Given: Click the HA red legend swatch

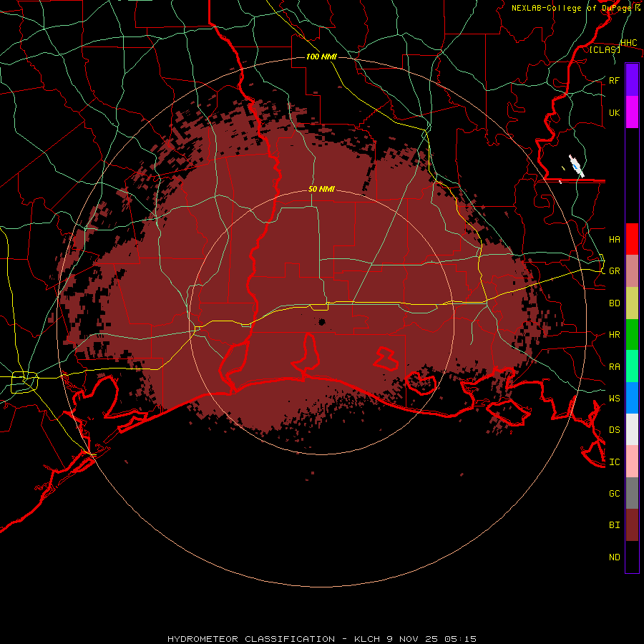Looking at the screenshot, I should click(632, 239).
